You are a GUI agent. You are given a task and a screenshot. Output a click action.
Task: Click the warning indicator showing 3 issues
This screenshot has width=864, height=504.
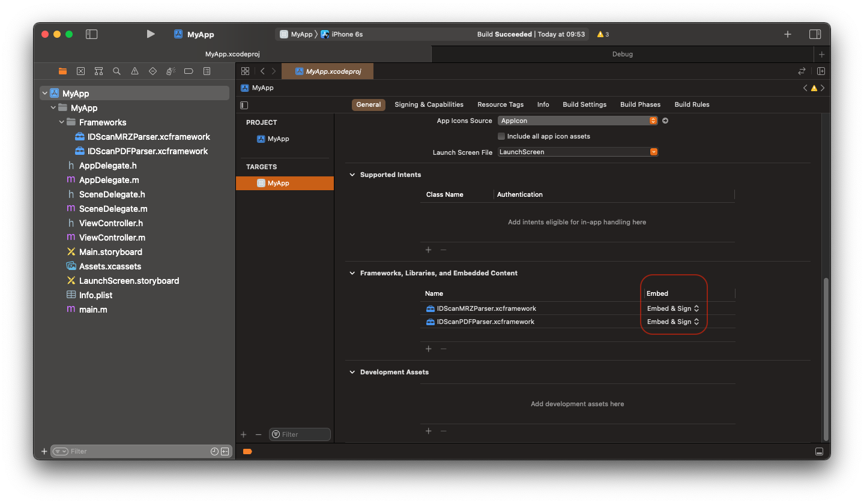click(x=603, y=34)
